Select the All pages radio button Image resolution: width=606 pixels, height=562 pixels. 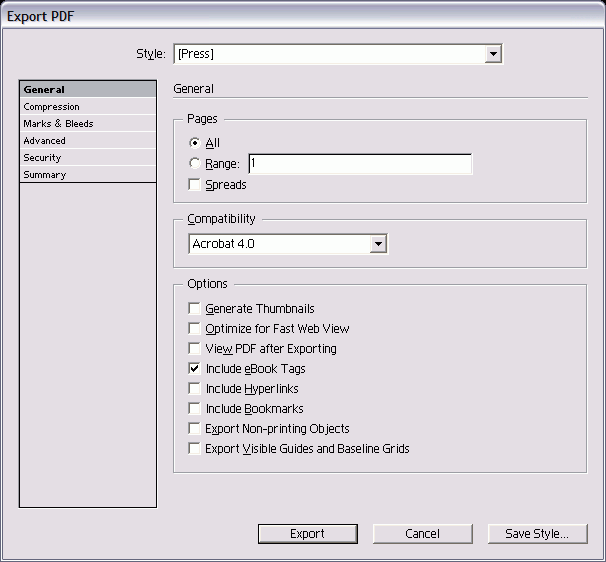[194, 144]
